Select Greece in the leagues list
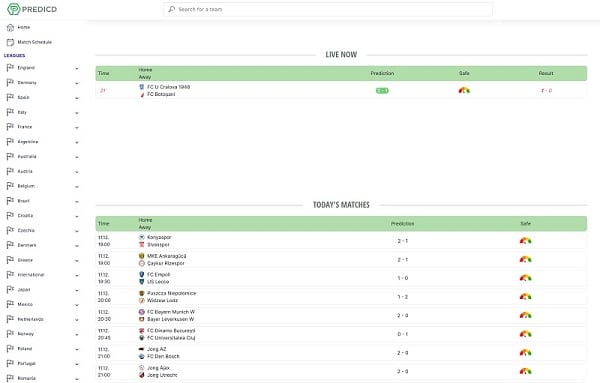The width and height of the screenshot is (600, 383). [x=25, y=260]
